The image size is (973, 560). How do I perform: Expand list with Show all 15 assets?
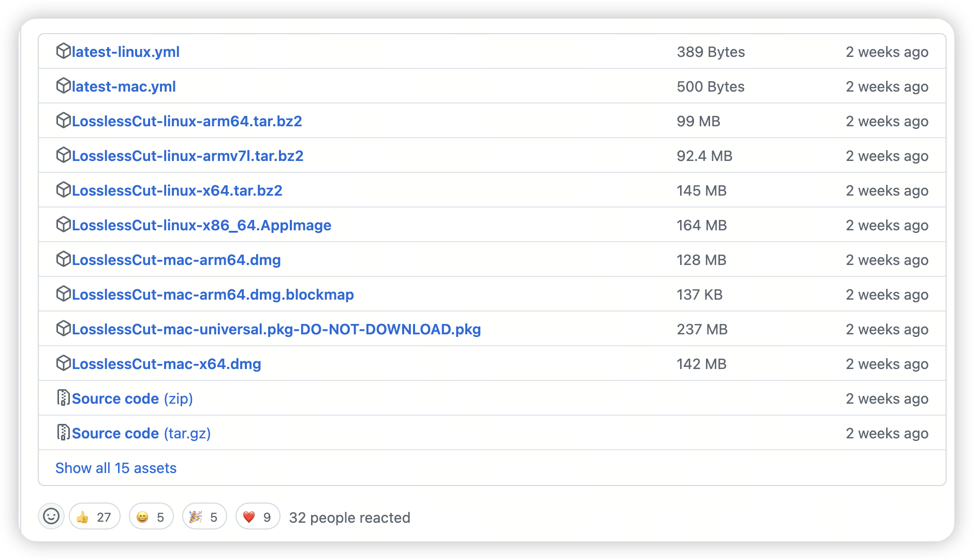116,468
